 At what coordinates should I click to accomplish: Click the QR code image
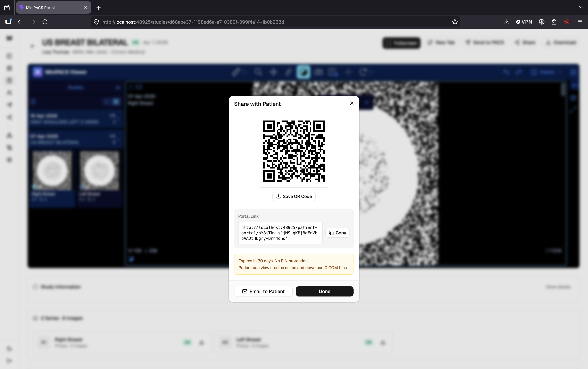coord(294,151)
